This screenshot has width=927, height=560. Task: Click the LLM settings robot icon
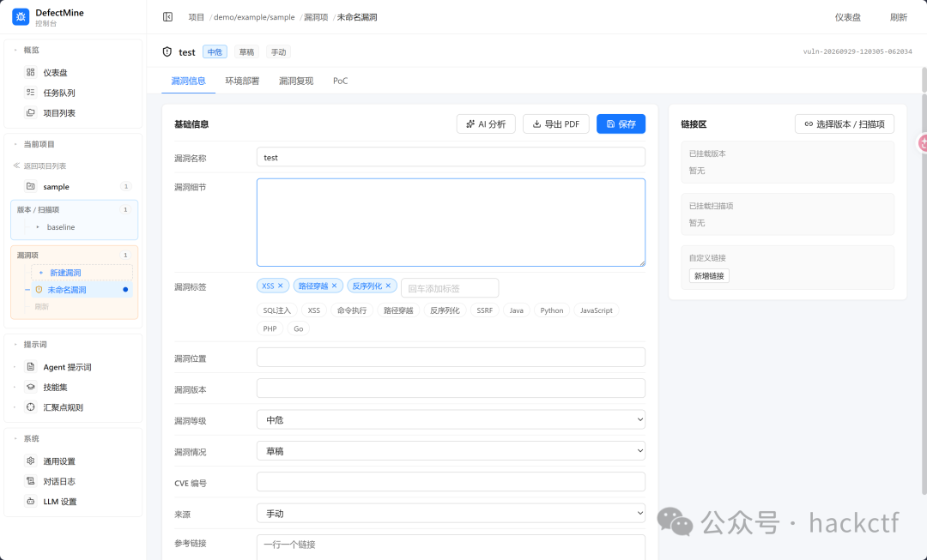[x=31, y=501]
